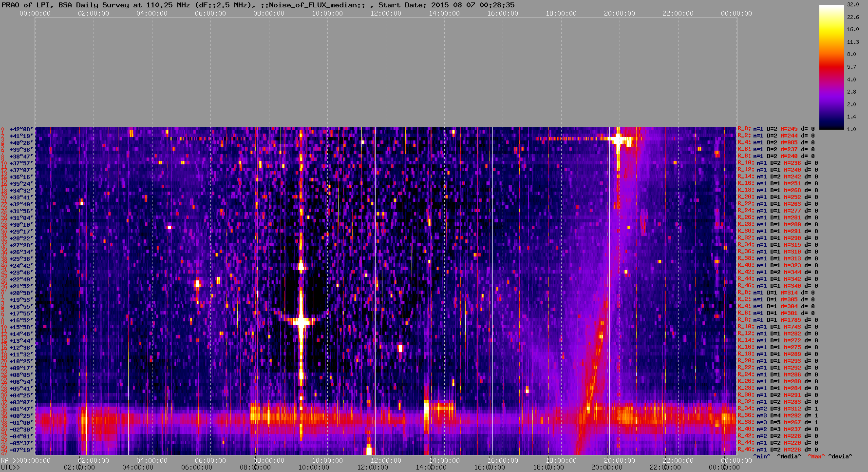This screenshot has height=472, width=868.
Task: Click the declination label +03°07'
Action: (21, 402)
